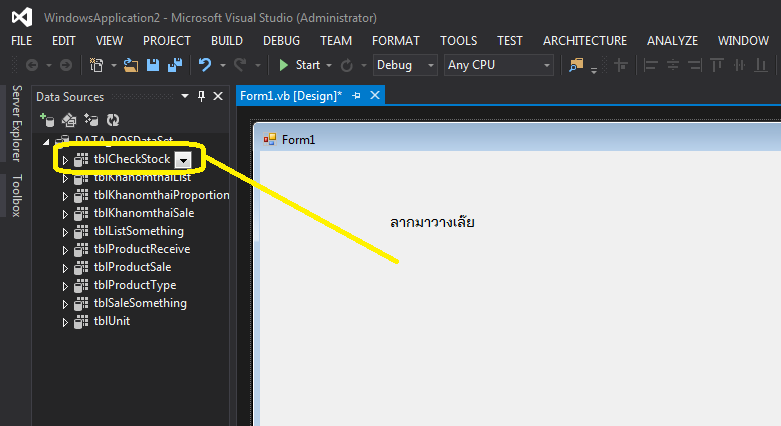Image resolution: width=781 pixels, height=426 pixels.
Task: Click the Align Tops toolbar icon
Action: click(717, 65)
